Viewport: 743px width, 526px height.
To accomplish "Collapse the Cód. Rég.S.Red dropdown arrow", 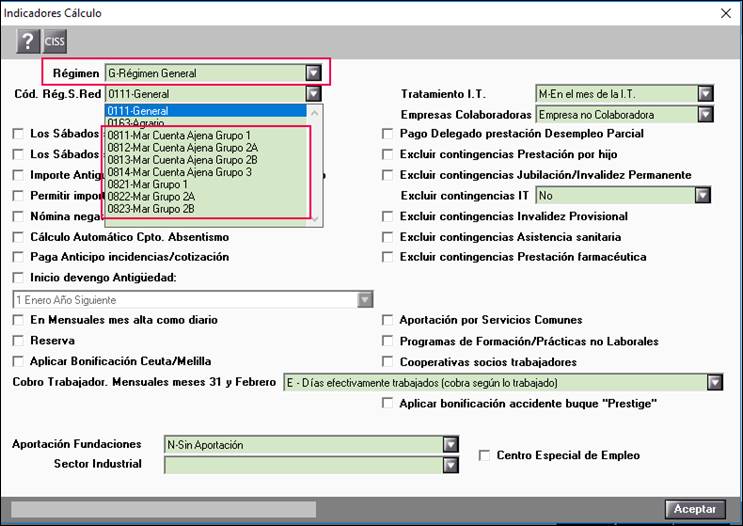I will [x=313, y=93].
